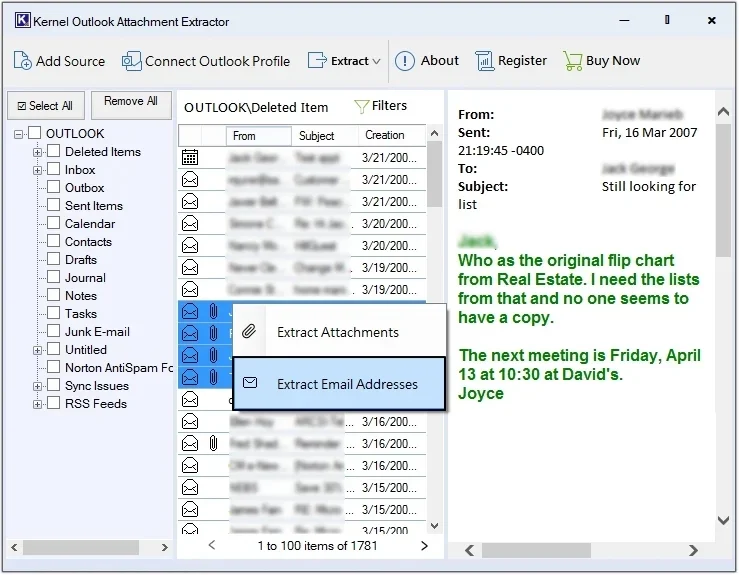Click the Register icon
Screen dimensions: 739x575
point(484,61)
